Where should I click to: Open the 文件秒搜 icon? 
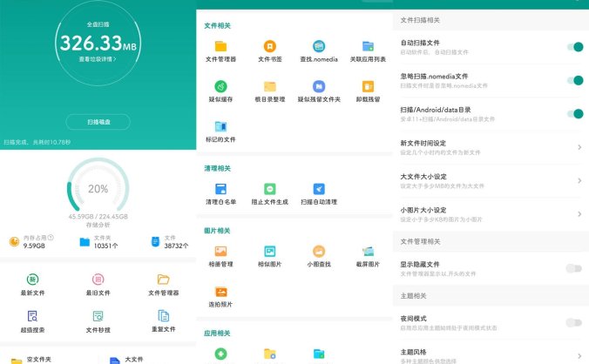(98, 316)
